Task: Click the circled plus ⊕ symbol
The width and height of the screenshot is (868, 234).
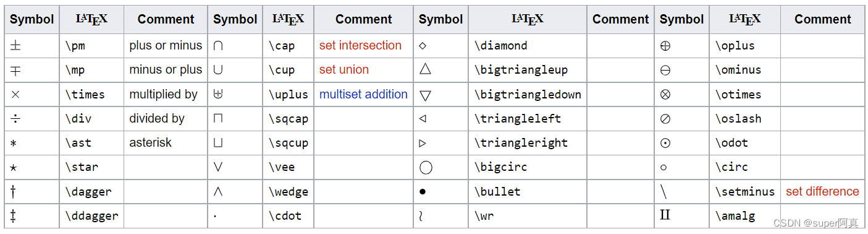Action: [665, 46]
